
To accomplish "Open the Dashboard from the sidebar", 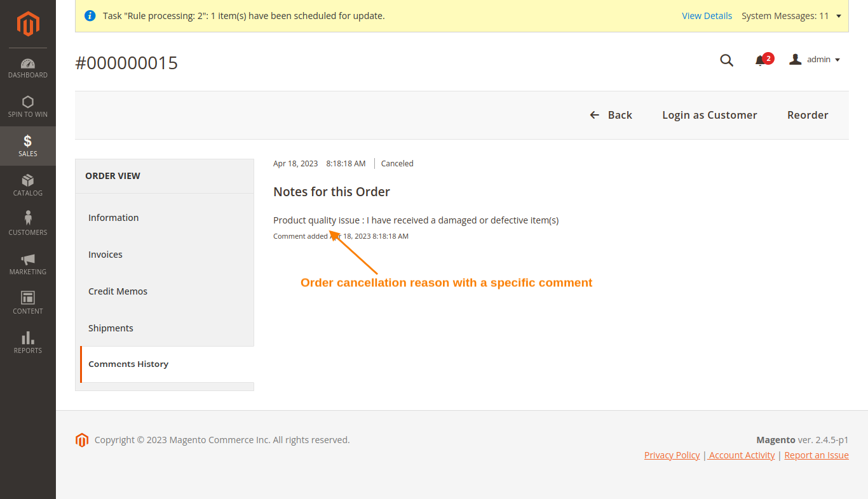I will click(x=27, y=68).
